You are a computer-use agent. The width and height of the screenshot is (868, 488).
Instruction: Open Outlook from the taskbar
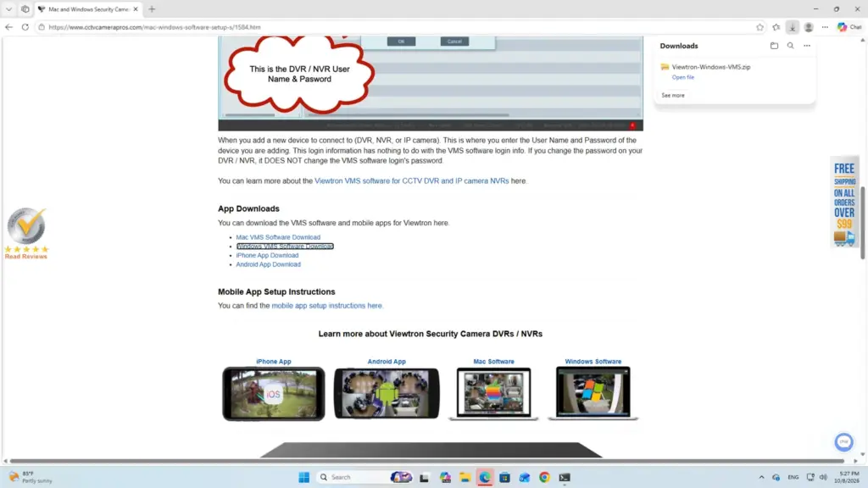pos(524,477)
